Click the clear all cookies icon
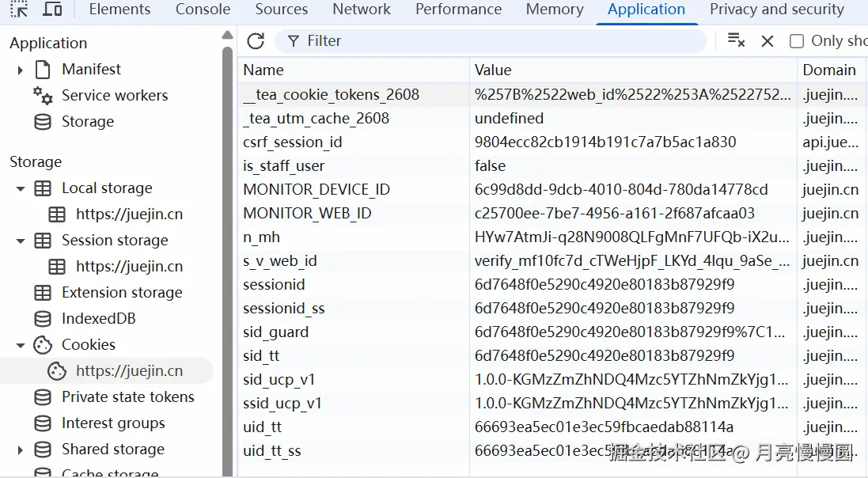 [736, 41]
